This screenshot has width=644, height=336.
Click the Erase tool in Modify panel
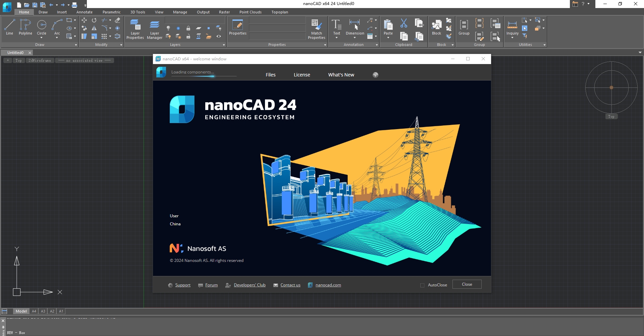[x=117, y=20]
